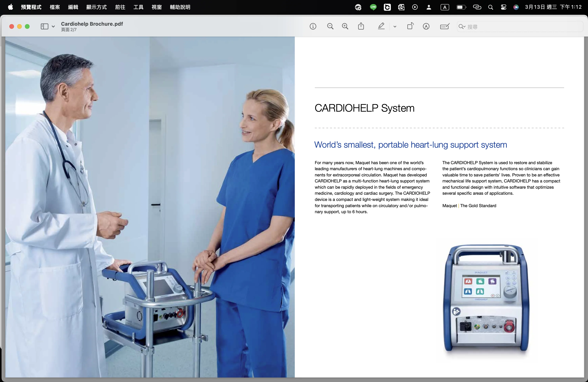Click the battery status icon
The height and width of the screenshot is (382, 588).
pyautogui.click(x=461, y=7)
